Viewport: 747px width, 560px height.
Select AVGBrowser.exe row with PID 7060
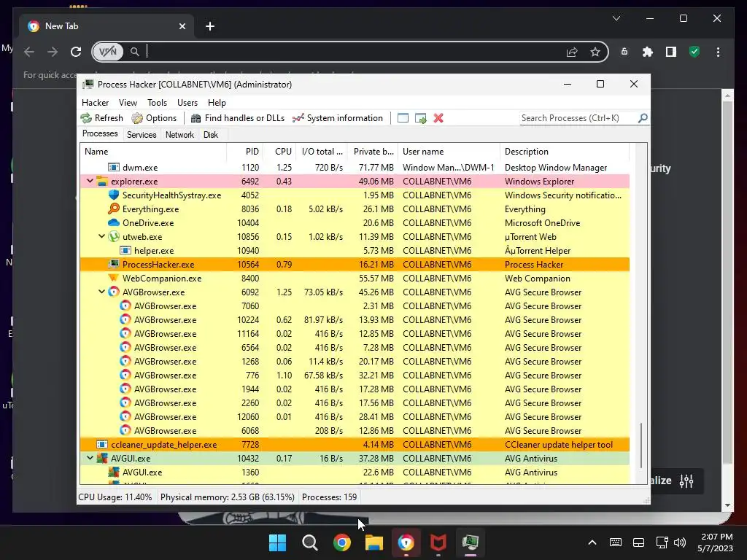(x=355, y=306)
